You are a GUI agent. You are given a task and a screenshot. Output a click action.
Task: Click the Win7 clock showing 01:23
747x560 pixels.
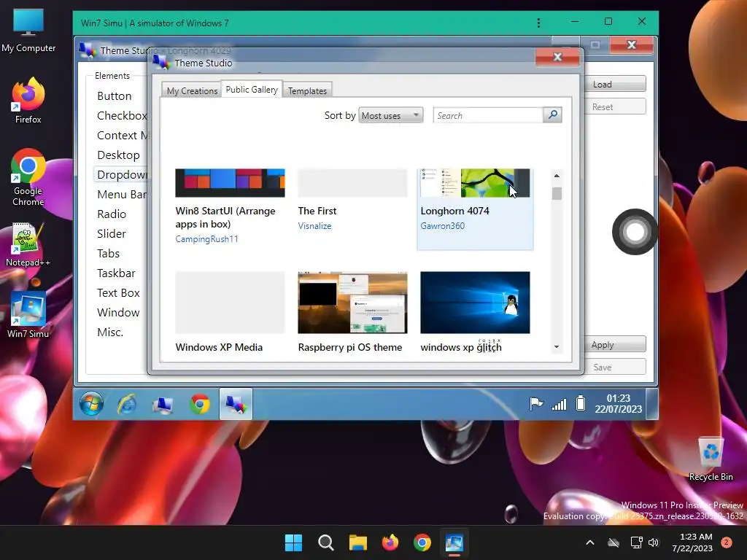pyautogui.click(x=618, y=404)
